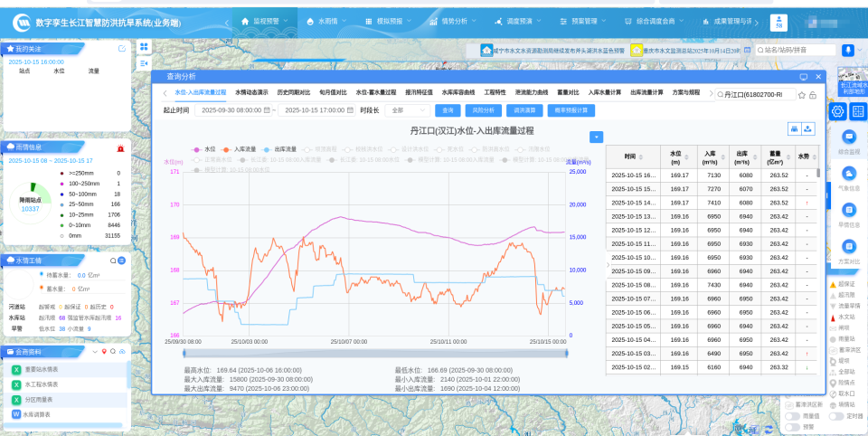
Task: Click the microphone voice search icon
Action: [848, 50]
